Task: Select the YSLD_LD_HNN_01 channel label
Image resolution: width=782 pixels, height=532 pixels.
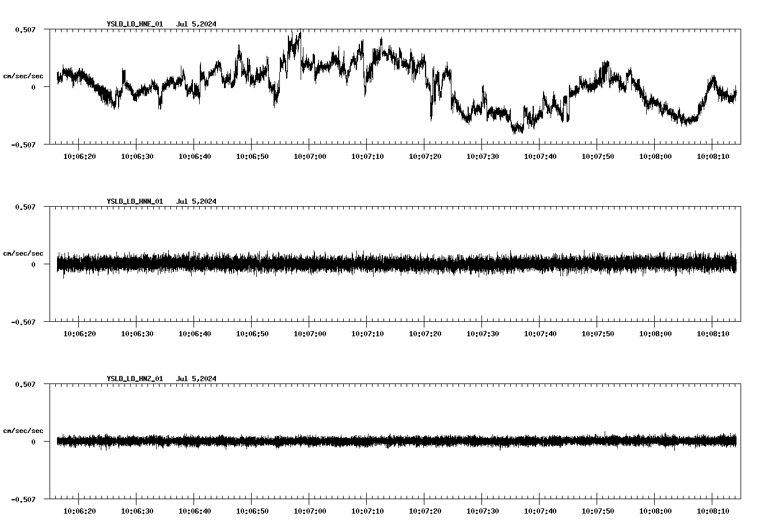Action: pos(134,202)
